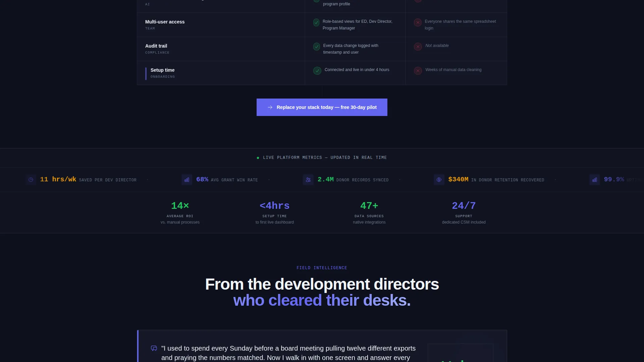The height and width of the screenshot is (362, 644).
Task: Click the 47+ data sources stat
Action: [369, 205]
